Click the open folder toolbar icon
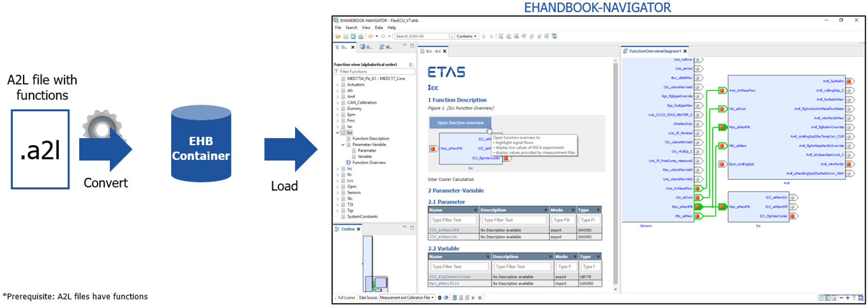 coord(338,36)
